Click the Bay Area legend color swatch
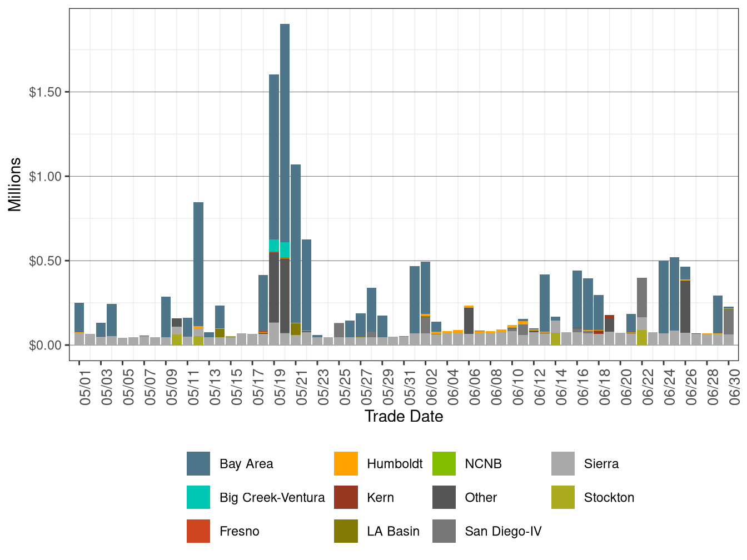747x560 pixels. click(x=198, y=464)
